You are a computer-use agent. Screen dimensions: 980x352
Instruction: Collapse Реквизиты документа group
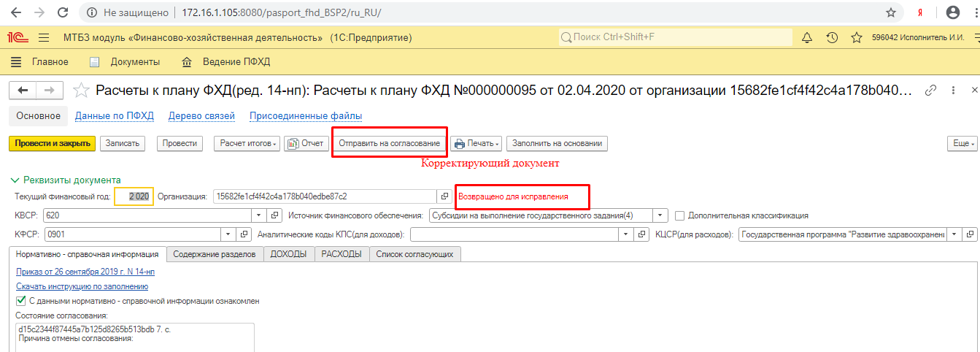coord(66,180)
